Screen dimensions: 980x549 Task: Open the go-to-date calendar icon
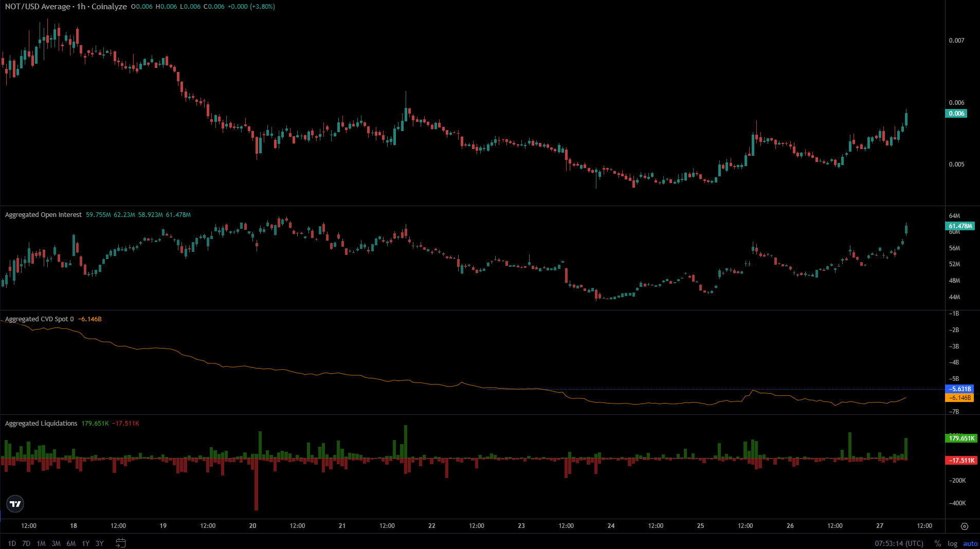coord(121,543)
